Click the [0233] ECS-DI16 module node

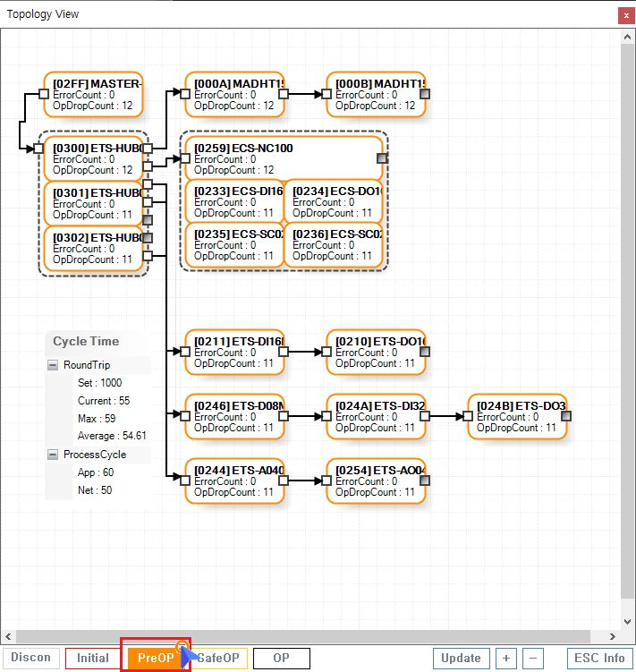pos(234,202)
